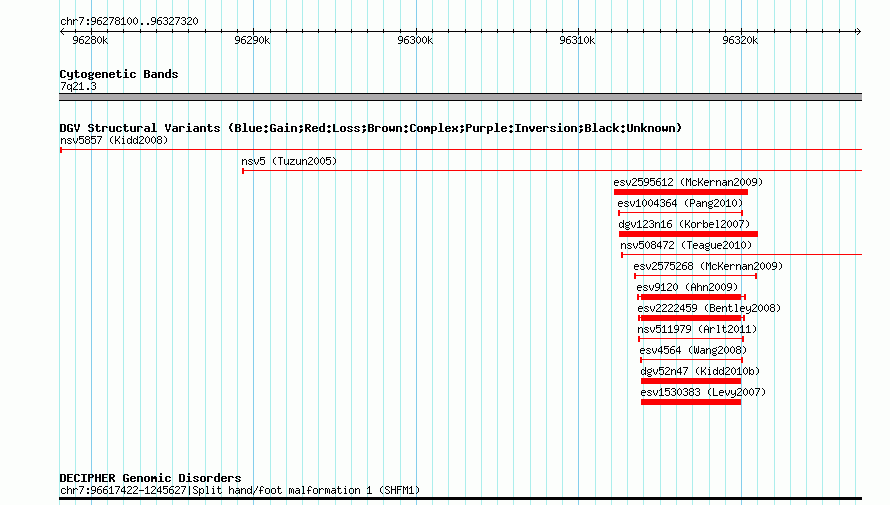This screenshot has width=890, height=505.
Task: Open the dgv123n16 (Korbel2007) variant label
Action: click(x=684, y=224)
